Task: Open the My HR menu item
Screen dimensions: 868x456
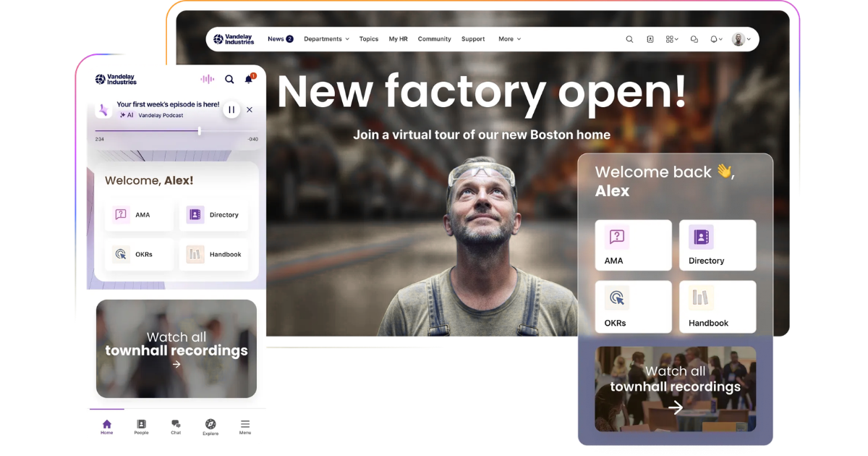Action: click(398, 39)
